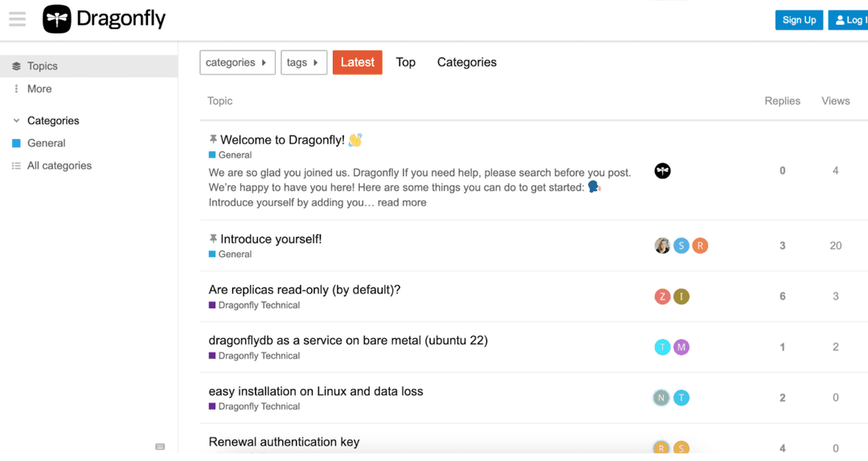Click the blue S avatar on Introduce yourself
The width and height of the screenshot is (868, 461).
[x=682, y=246]
